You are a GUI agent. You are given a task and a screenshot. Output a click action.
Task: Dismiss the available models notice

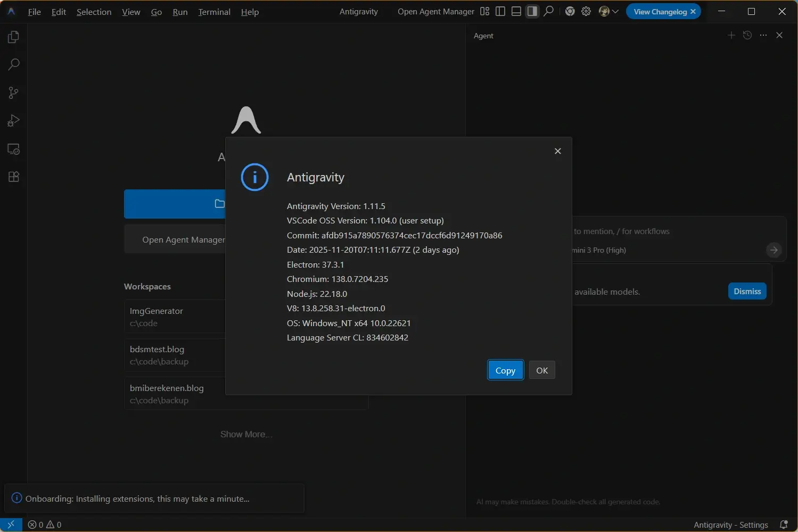[x=747, y=291]
